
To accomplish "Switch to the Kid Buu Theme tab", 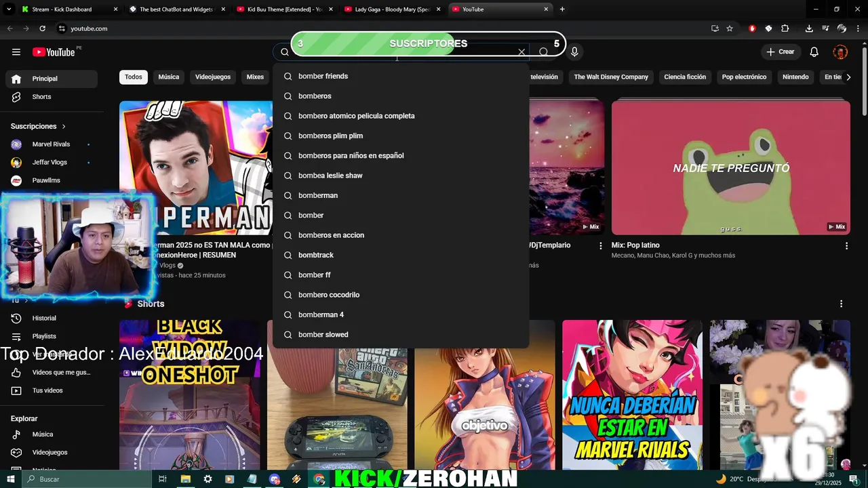I will [285, 9].
